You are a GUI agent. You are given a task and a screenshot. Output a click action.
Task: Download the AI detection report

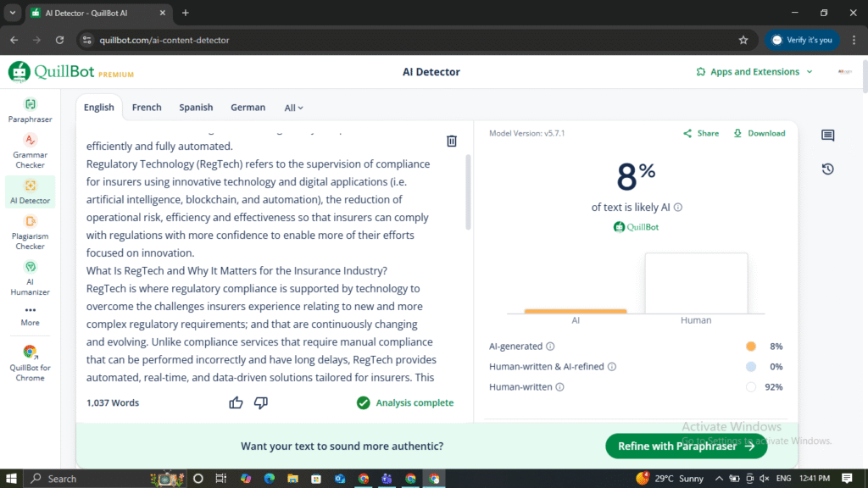(759, 133)
